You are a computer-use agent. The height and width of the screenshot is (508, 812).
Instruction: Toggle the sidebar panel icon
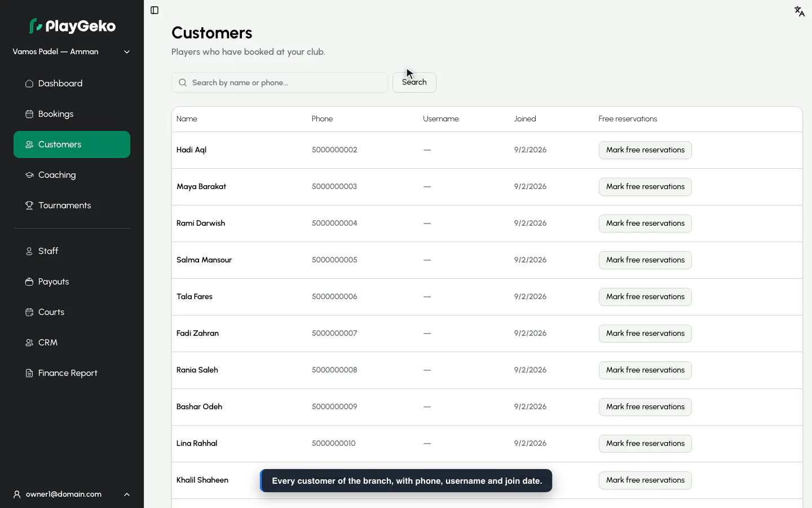(155, 10)
